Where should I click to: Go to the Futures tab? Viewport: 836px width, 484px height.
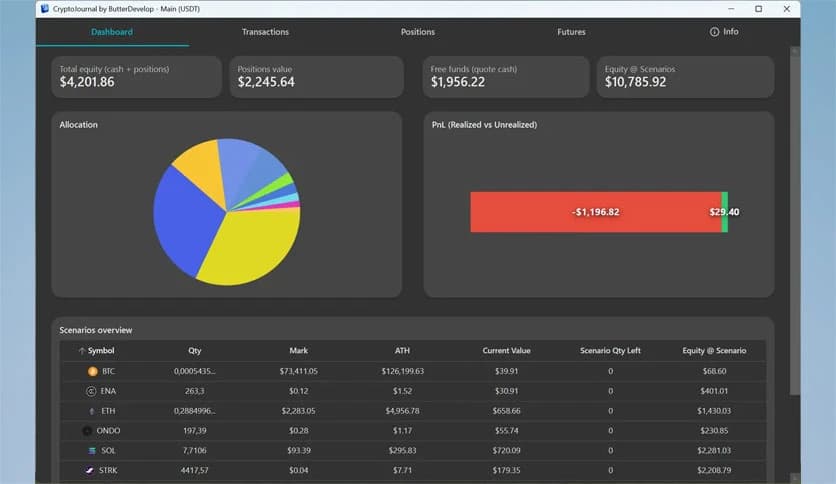coord(571,32)
